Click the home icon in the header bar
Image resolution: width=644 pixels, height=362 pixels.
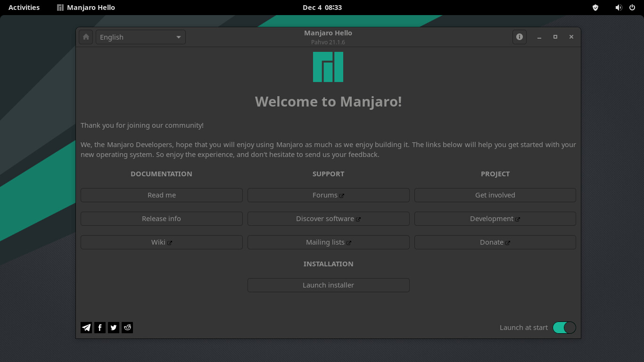click(x=86, y=37)
